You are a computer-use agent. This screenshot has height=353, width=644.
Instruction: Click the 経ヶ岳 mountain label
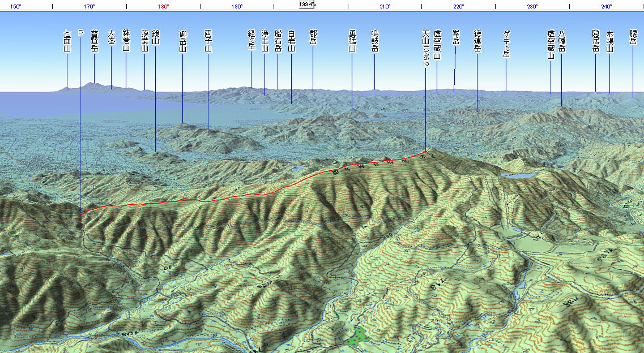251,41
